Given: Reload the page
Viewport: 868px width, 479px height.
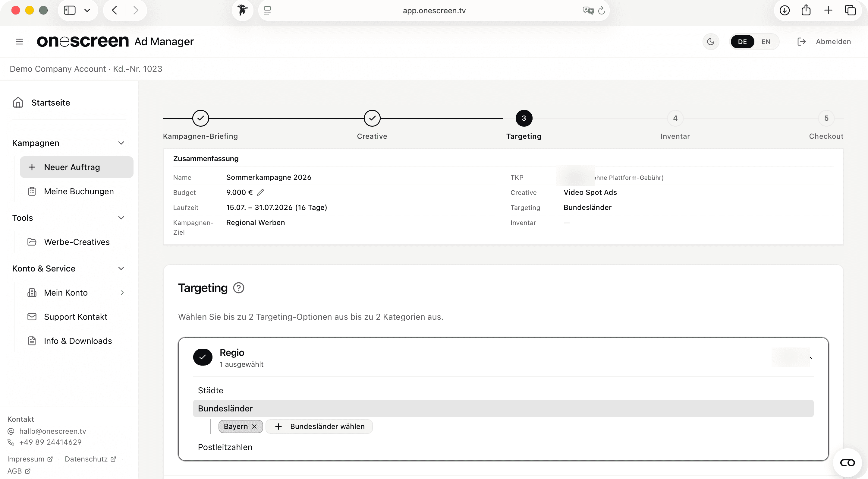Looking at the screenshot, I should coord(602,11).
